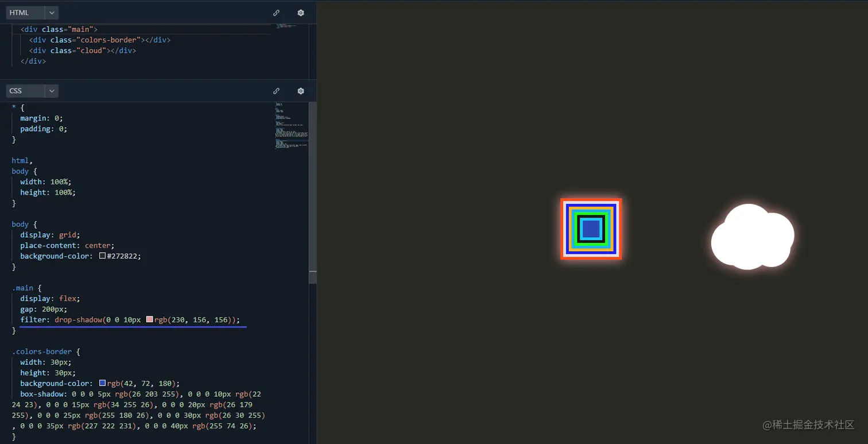Click the 'box-shadow:' property text
The width and height of the screenshot is (868, 444).
pyautogui.click(x=44, y=394)
